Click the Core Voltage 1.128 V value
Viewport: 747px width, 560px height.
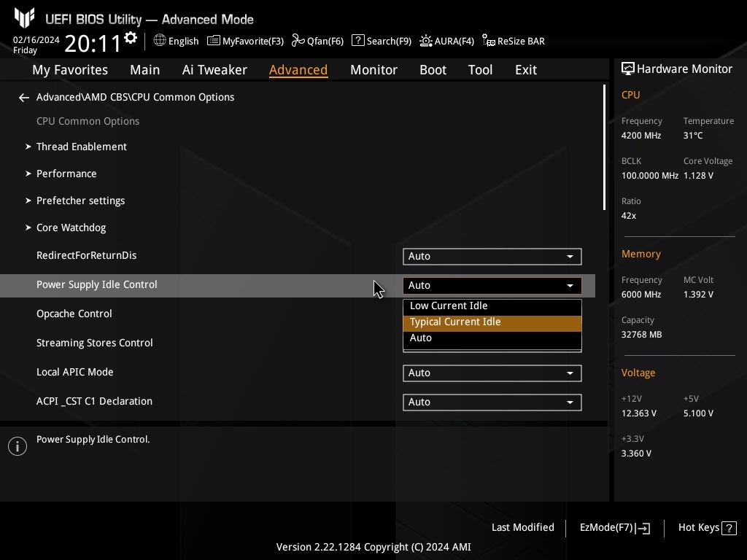click(698, 176)
